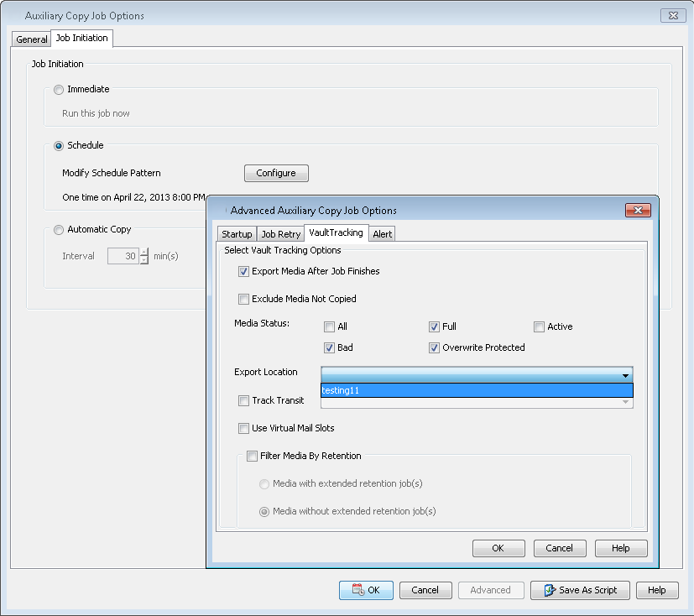This screenshot has height=616, width=694.
Task: Uncheck Export Media After Job Finishes
Action: coord(244,272)
